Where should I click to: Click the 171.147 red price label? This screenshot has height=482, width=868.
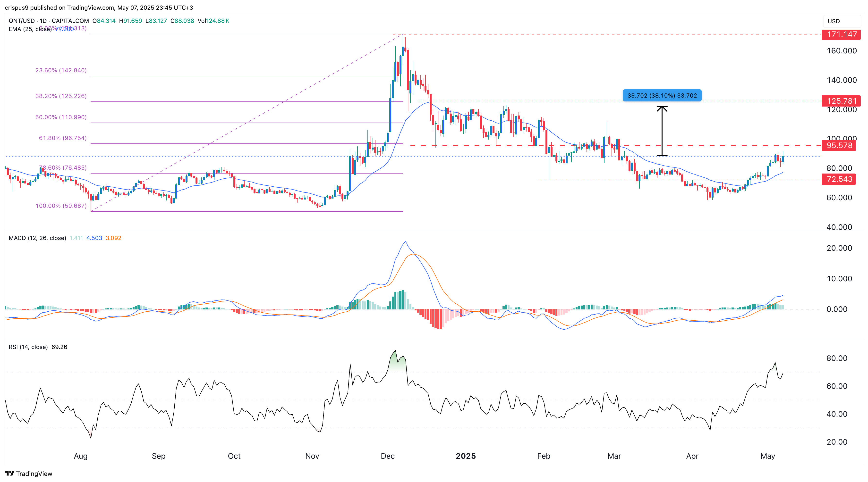point(841,34)
